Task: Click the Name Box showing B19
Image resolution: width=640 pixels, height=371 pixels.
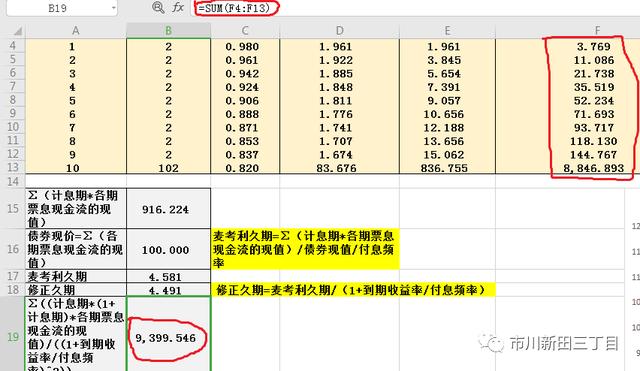Action: point(58,8)
